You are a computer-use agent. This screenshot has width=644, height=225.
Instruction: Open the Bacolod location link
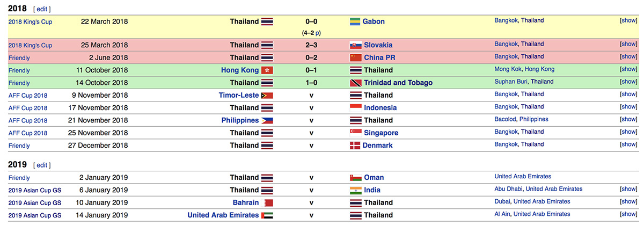506,119
